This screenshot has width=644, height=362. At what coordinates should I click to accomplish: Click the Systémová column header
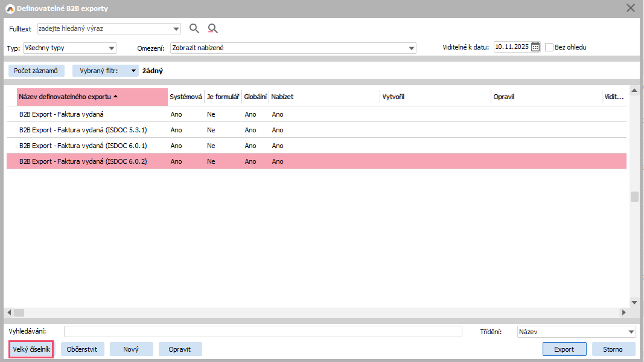(x=186, y=97)
